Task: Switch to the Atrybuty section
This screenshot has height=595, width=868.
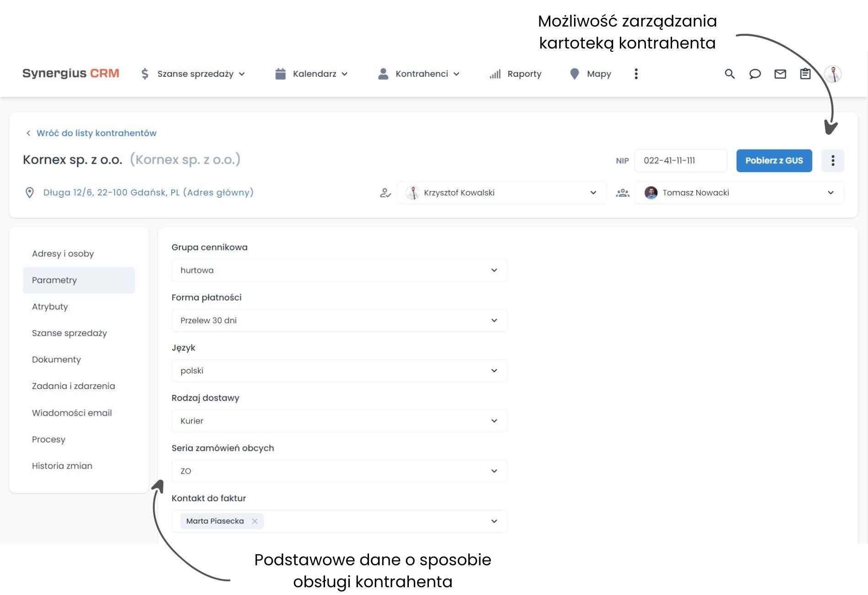Action: pyautogui.click(x=50, y=307)
